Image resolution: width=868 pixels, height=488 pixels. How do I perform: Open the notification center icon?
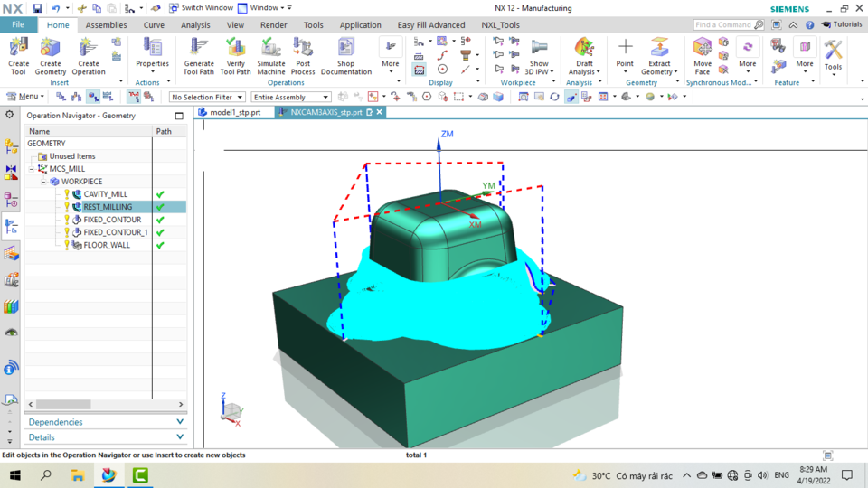pyautogui.click(x=847, y=475)
